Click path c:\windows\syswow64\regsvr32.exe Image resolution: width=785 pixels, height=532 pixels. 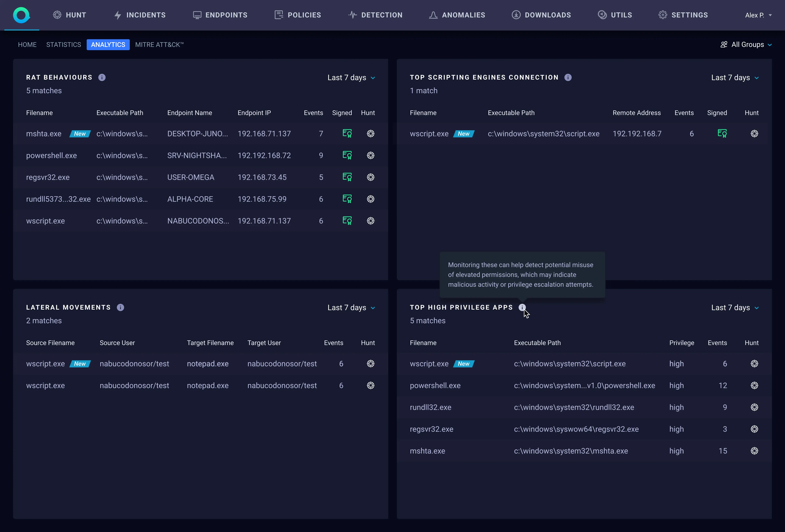pos(576,429)
